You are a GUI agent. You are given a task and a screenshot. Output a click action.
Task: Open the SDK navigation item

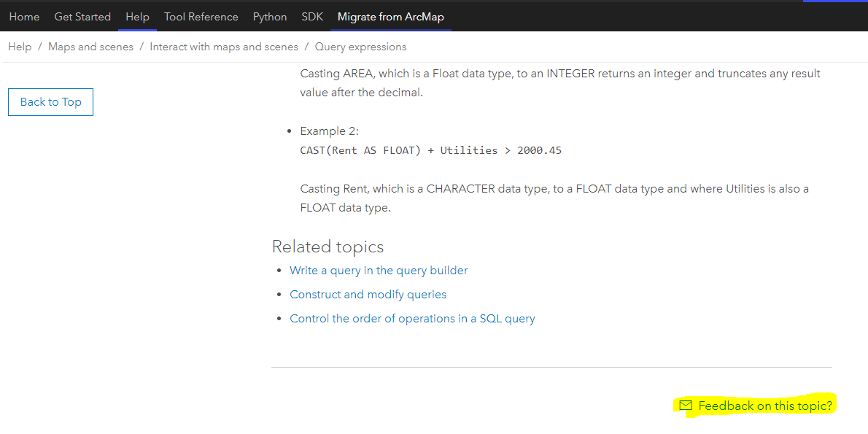(312, 17)
